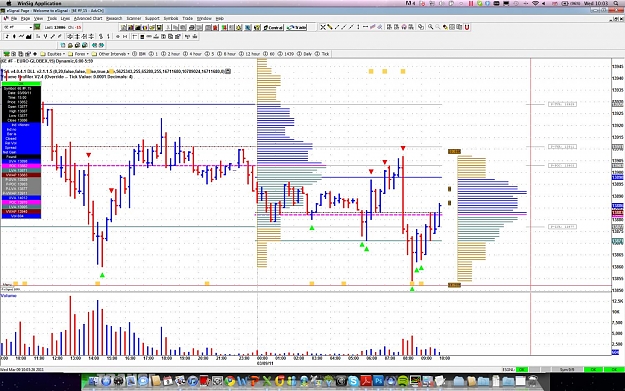Open Skype from the Dock

point(353,381)
